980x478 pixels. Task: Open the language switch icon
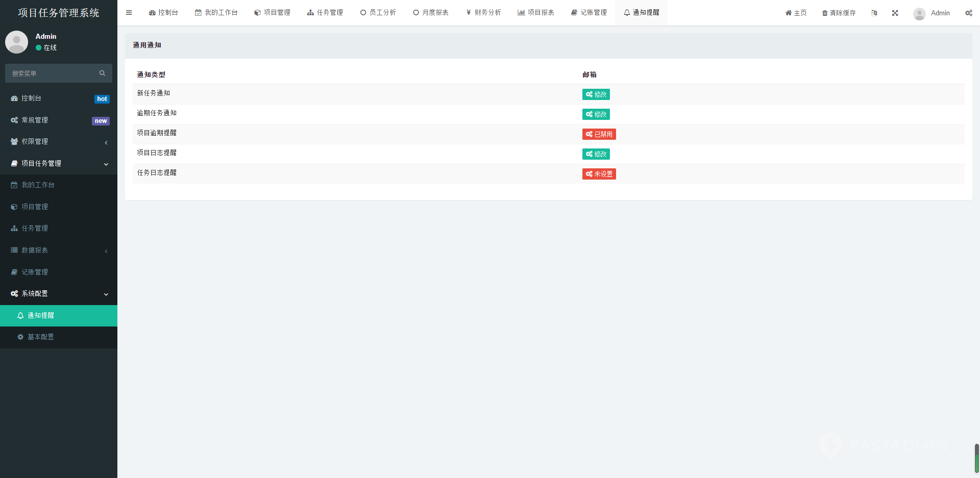(874, 13)
